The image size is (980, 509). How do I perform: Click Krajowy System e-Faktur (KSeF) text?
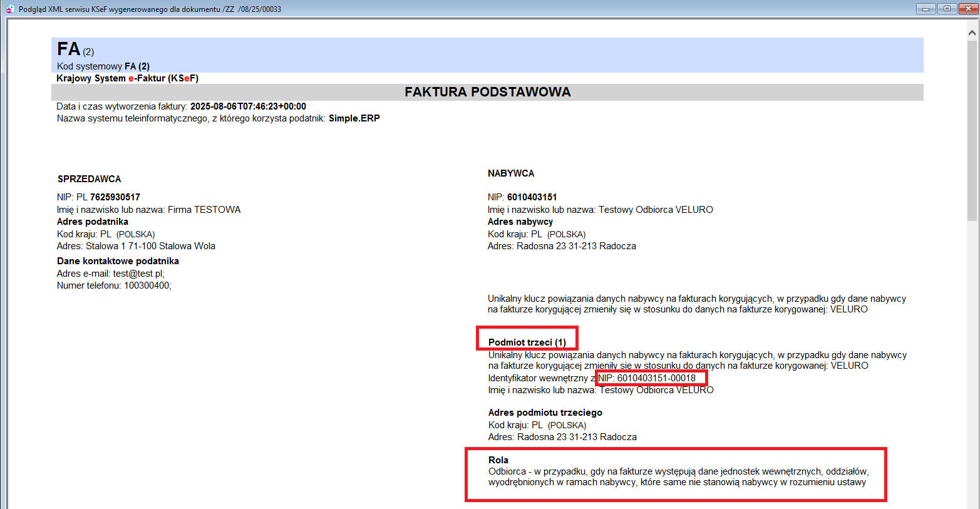pyautogui.click(x=127, y=78)
